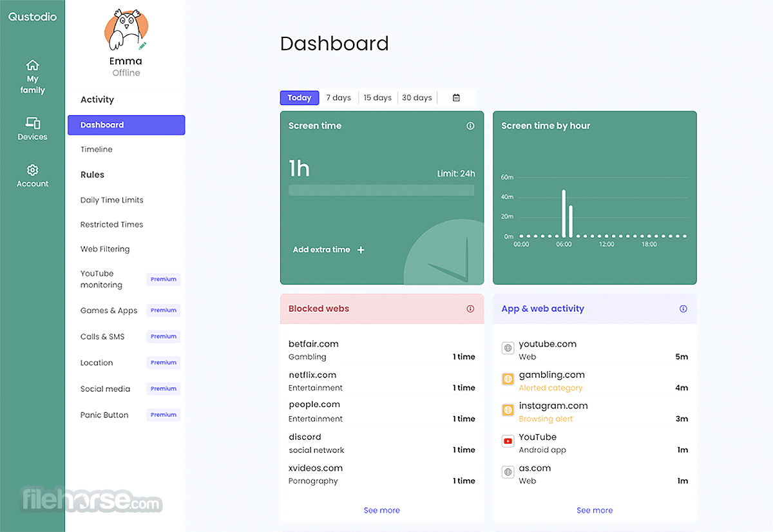
Task: Click Premium badge next to Location
Action: coord(164,363)
